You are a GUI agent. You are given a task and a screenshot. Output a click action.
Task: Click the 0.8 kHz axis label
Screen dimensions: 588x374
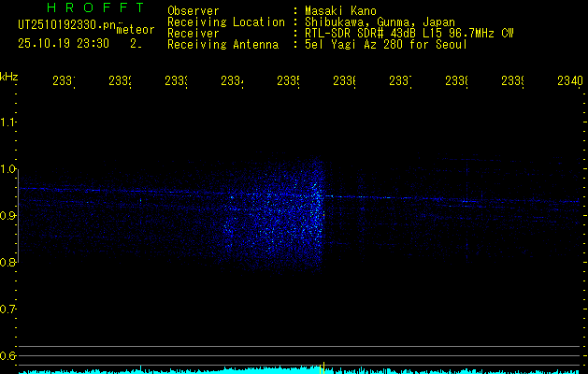(x=8, y=262)
